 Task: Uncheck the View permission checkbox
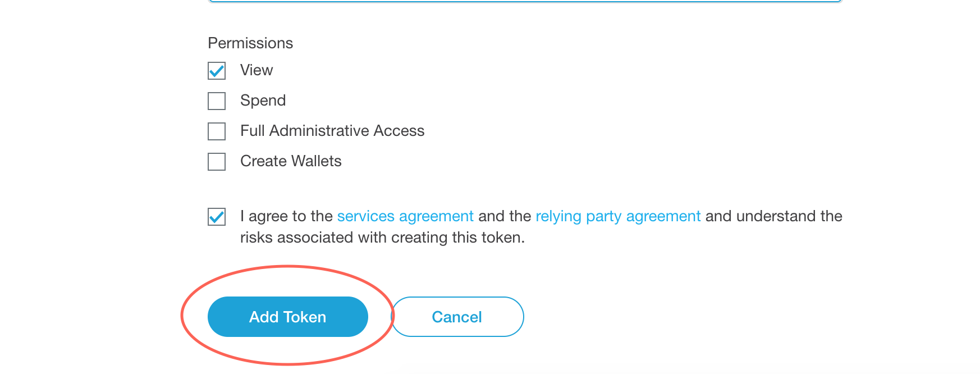pyautogui.click(x=217, y=71)
